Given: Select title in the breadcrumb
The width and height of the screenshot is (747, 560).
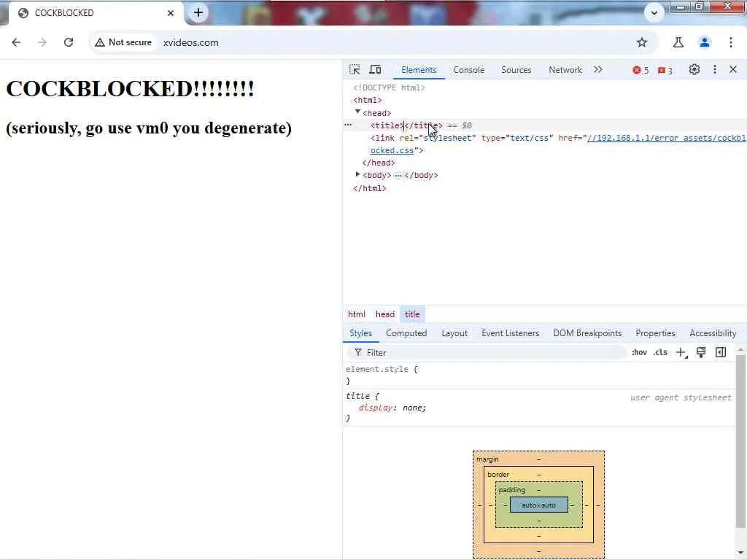Looking at the screenshot, I should [412, 314].
